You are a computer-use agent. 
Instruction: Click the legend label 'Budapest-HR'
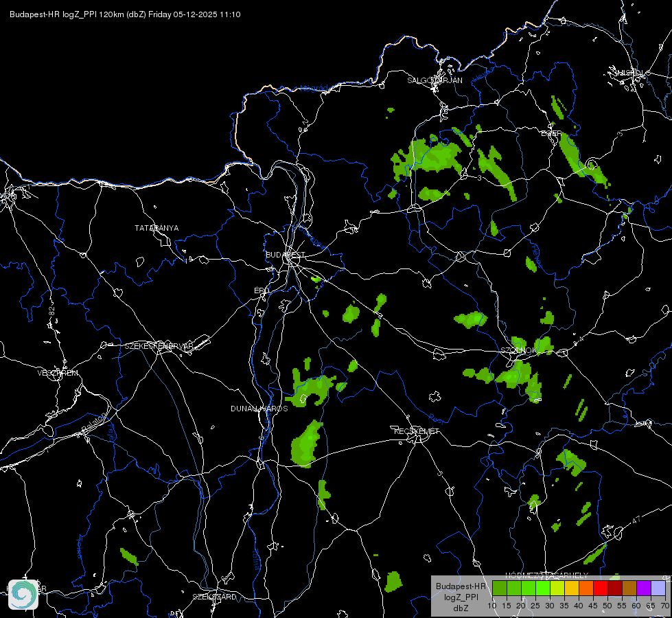(x=461, y=586)
